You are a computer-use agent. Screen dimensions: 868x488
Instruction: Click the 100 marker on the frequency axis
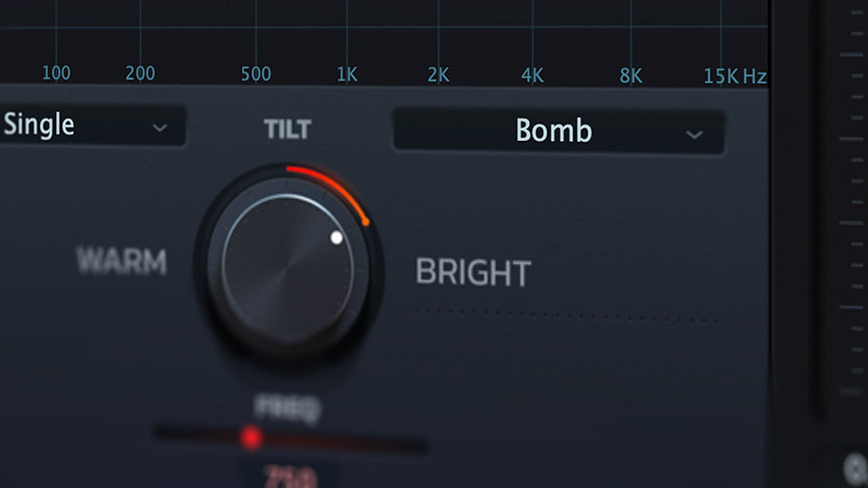(56, 72)
